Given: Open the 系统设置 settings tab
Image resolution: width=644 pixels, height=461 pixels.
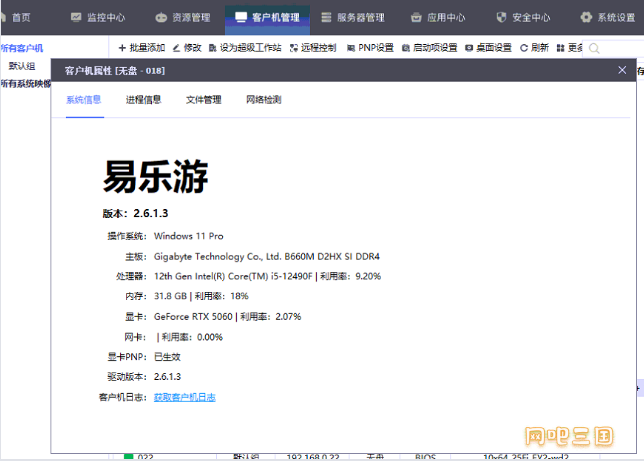Looking at the screenshot, I should coord(608,18).
